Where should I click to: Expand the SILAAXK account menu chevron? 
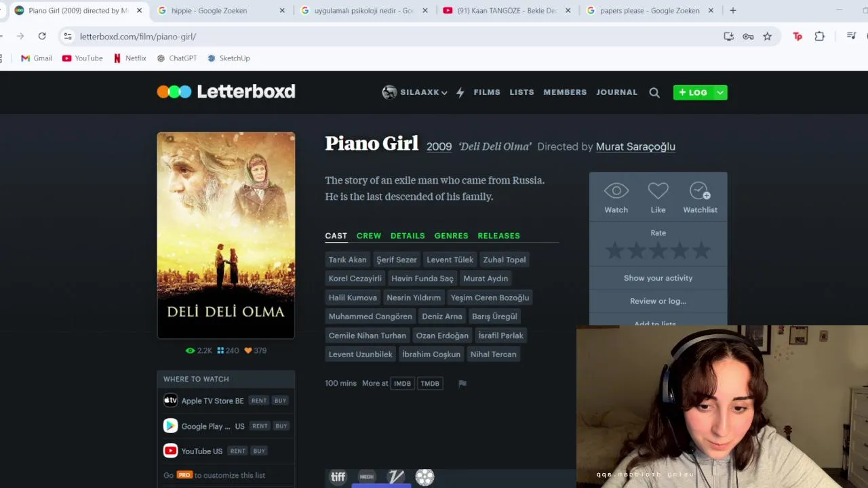click(444, 93)
